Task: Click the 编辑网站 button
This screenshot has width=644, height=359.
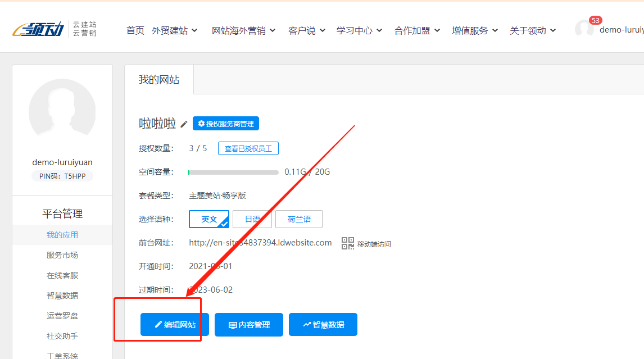Action: pyautogui.click(x=175, y=325)
